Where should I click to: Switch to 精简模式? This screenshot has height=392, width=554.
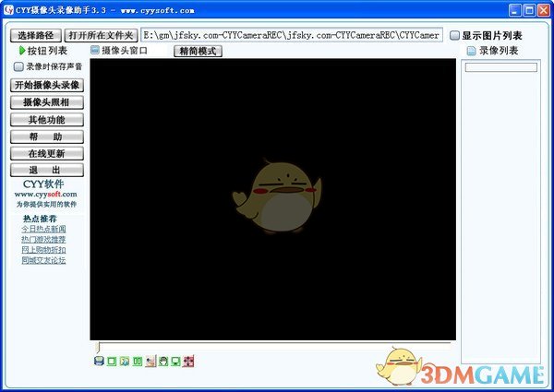[198, 52]
